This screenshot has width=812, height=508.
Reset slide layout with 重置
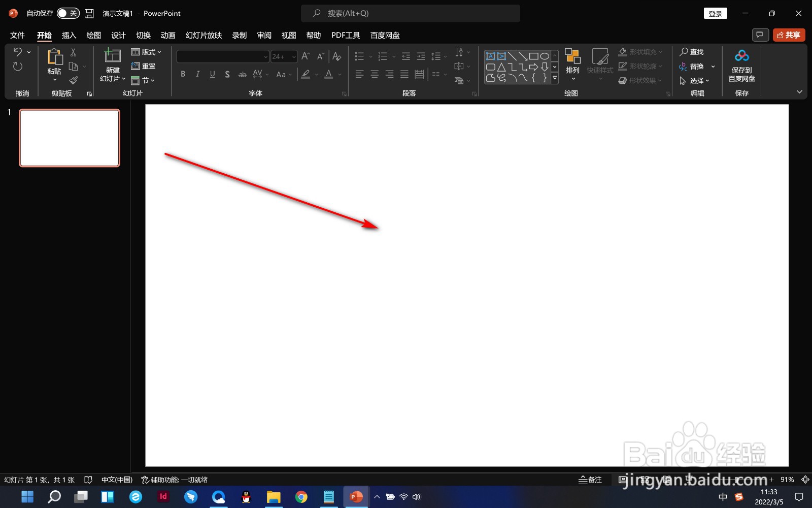click(x=143, y=66)
